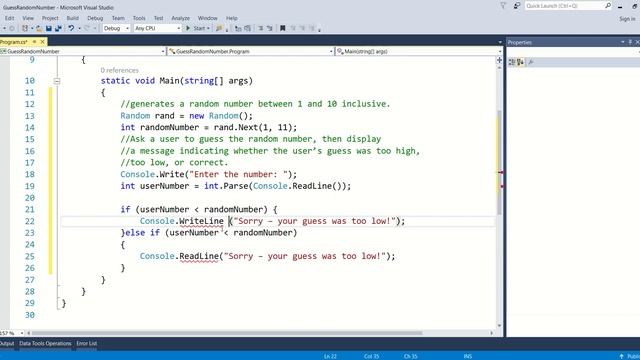Click the Save icon in toolbar
The image size is (640, 360).
49,29
